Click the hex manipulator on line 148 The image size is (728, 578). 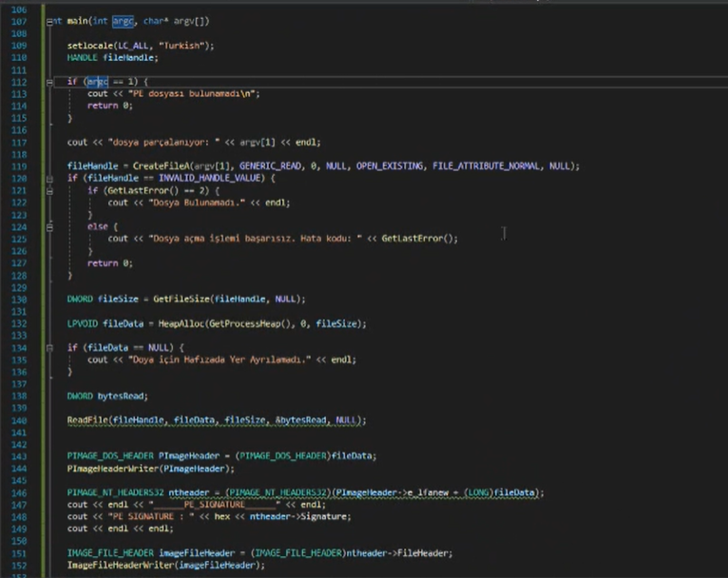tap(222, 517)
